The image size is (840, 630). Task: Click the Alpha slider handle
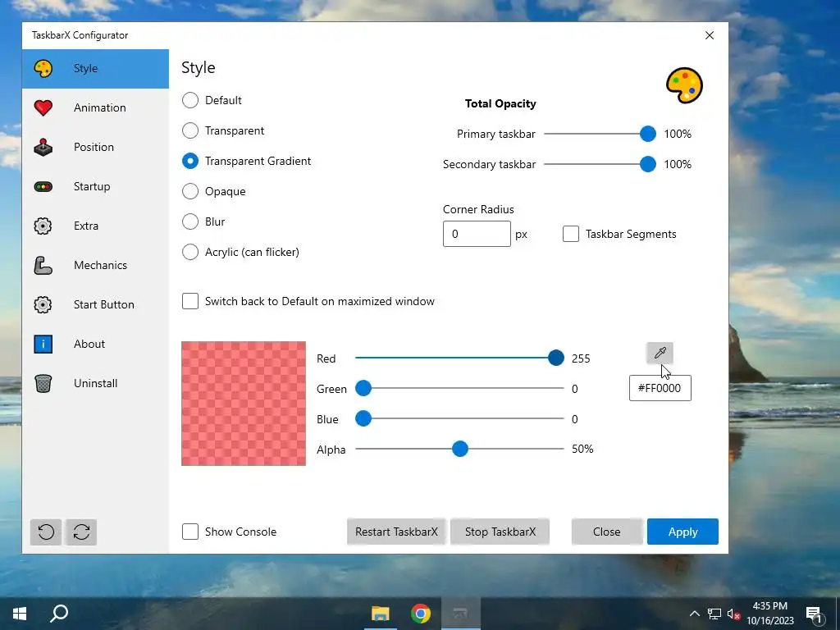click(459, 449)
